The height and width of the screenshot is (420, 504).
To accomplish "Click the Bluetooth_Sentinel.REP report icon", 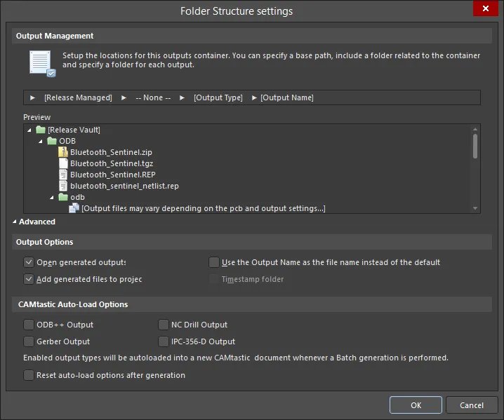I will [x=63, y=175].
